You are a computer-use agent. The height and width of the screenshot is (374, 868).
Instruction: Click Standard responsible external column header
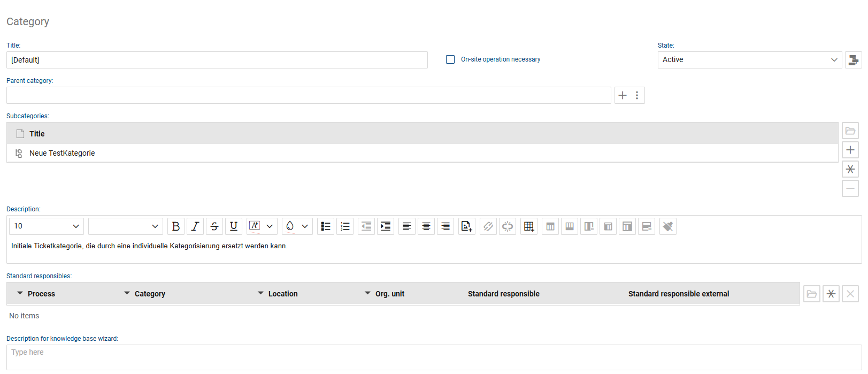coord(679,294)
